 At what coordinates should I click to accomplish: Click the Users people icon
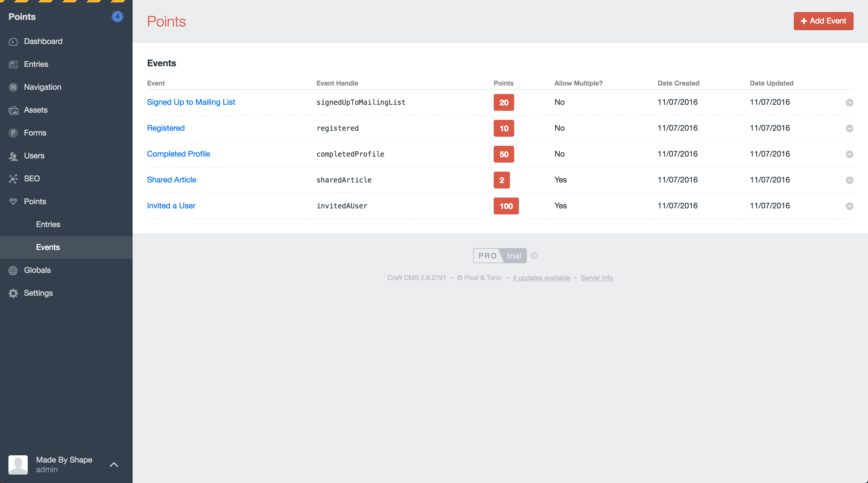pyautogui.click(x=13, y=156)
